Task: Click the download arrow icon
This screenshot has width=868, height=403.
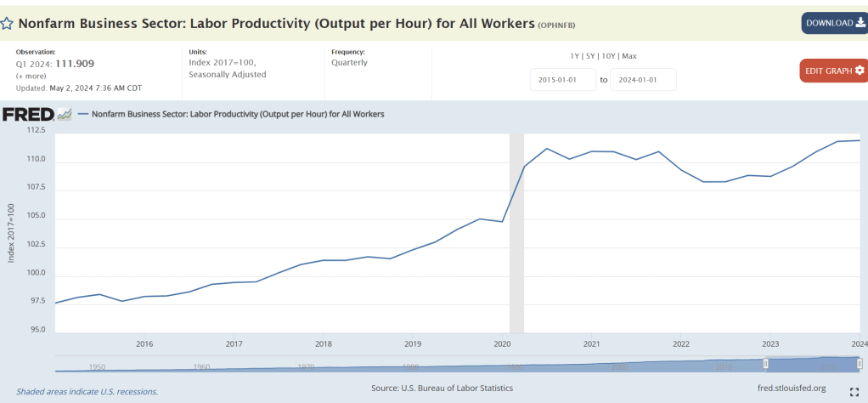Action: pos(860,23)
